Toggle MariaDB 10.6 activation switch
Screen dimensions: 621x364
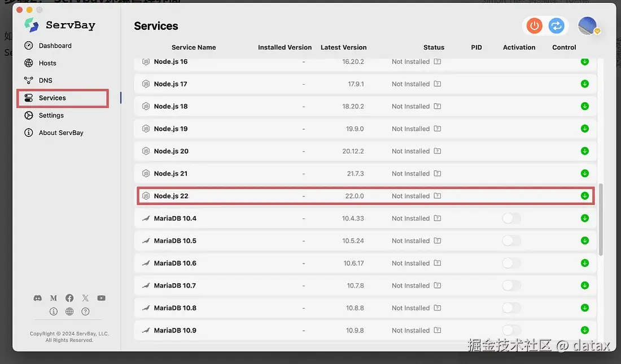click(x=511, y=263)
